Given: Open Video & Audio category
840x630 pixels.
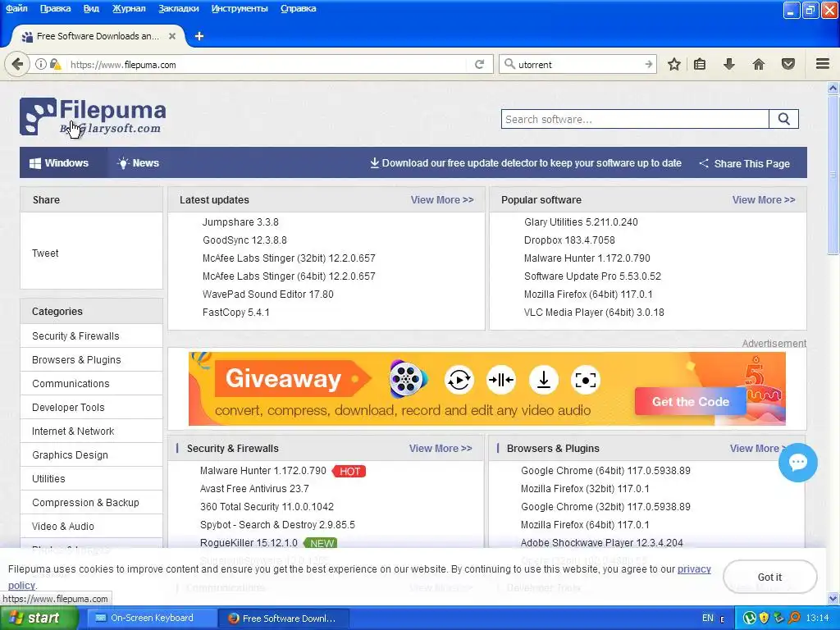Looking at the screenshot, I should [62, 526].
